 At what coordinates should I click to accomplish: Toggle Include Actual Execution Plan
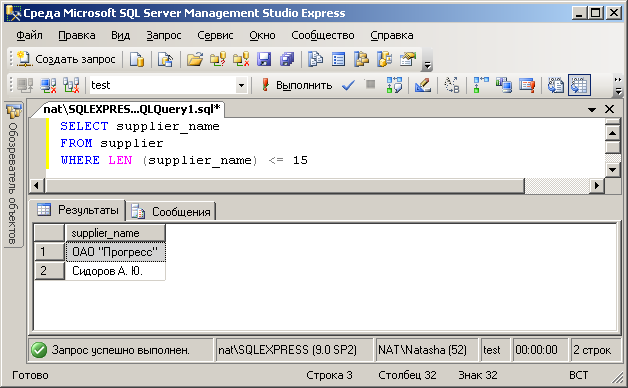(481, 85)
